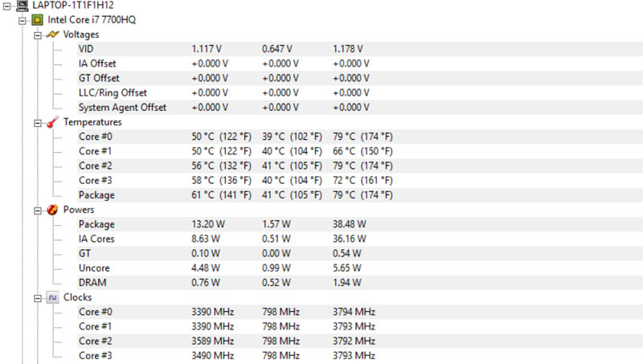Select the LLC/Ring Offset row

(360, 93)
